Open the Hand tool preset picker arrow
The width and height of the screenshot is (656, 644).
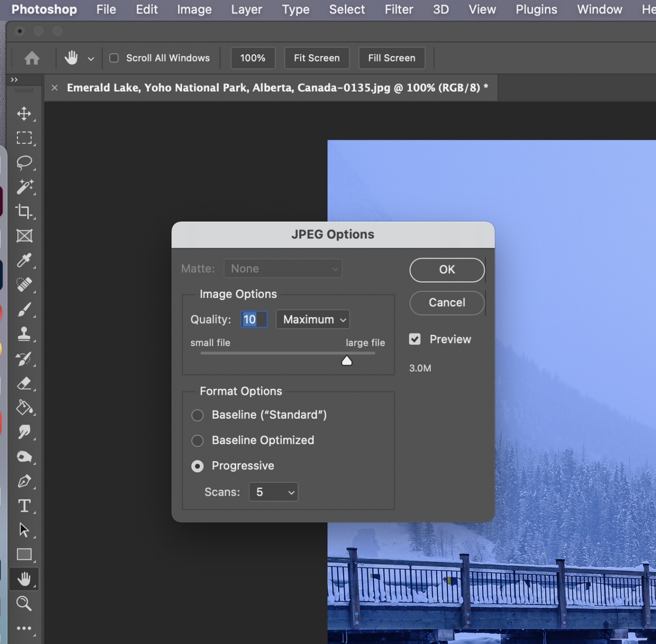click(x=91, y=59)
